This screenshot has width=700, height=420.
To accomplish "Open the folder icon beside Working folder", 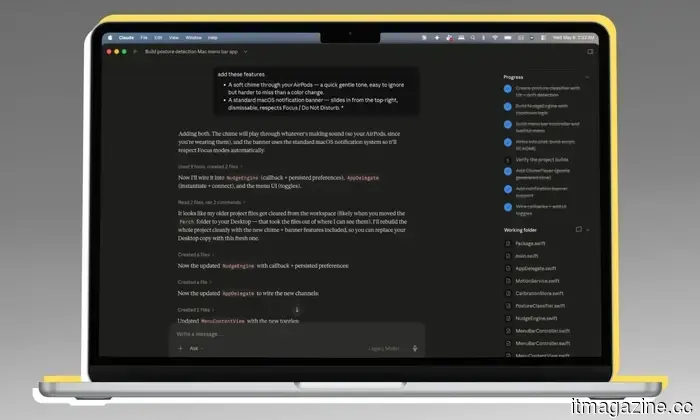I will 579,229.
